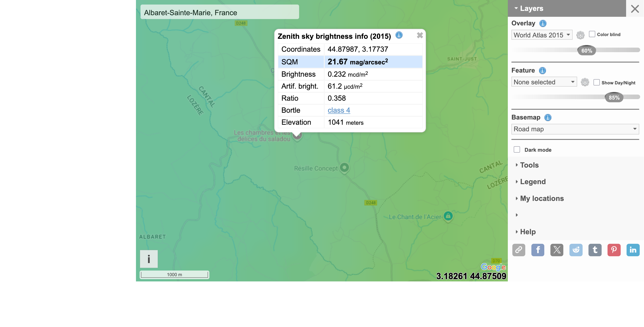Click the Google logo on map

click(x=493, y=267)
